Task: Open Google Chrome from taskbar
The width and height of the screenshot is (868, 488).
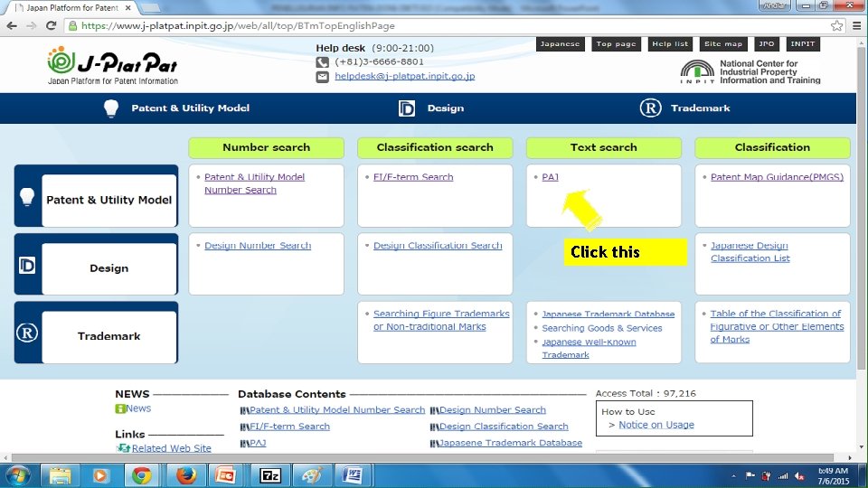Action: (x=142, y=475)
